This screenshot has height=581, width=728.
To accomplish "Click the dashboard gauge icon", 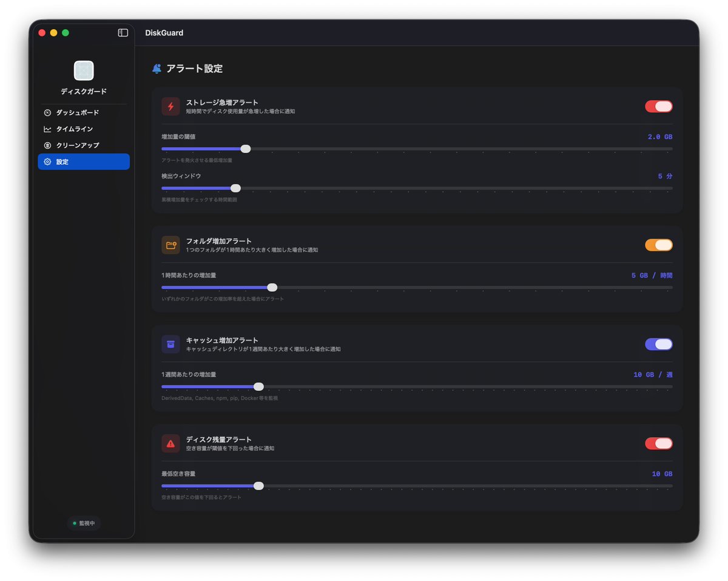I will pos(47,113).
